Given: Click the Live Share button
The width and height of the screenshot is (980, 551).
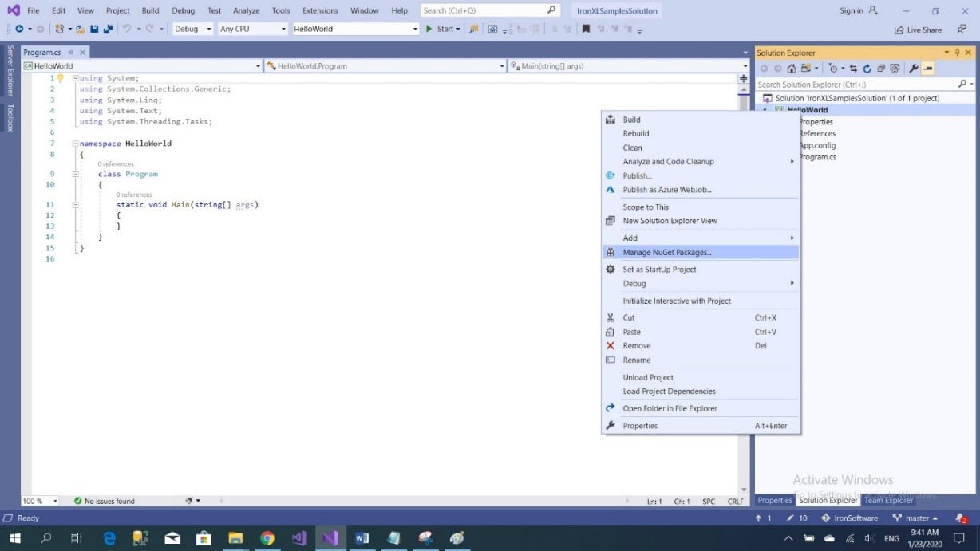Looking at the screenshot, I should point(918,30).
